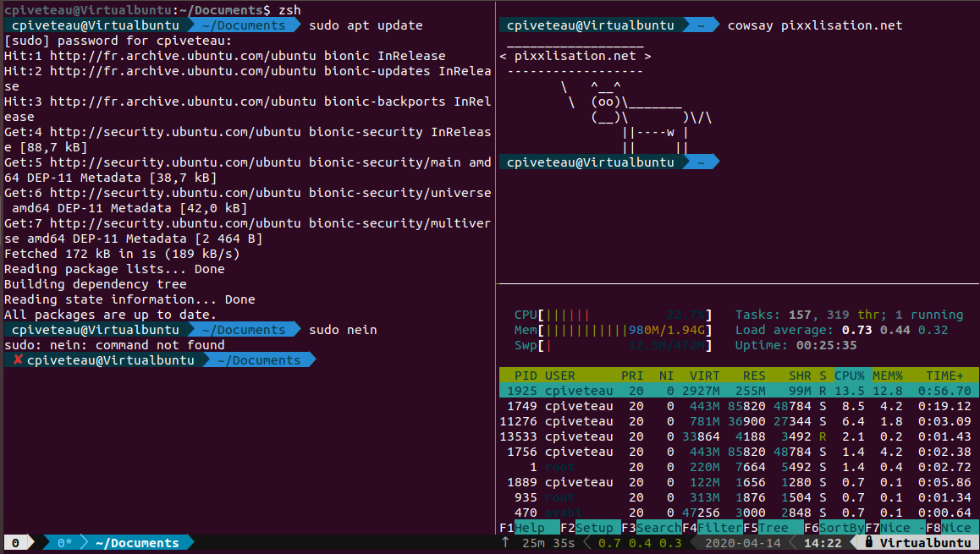Click the Mem usage meter bar
Viewport: 980px width, 554px height.
[x=625, y=330]
